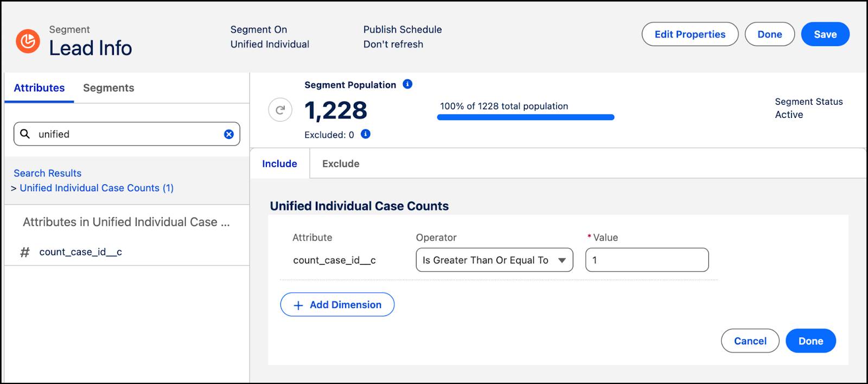Clear the unified search text
The height and width of the screenshot is (384, 868).
[229, 134]
